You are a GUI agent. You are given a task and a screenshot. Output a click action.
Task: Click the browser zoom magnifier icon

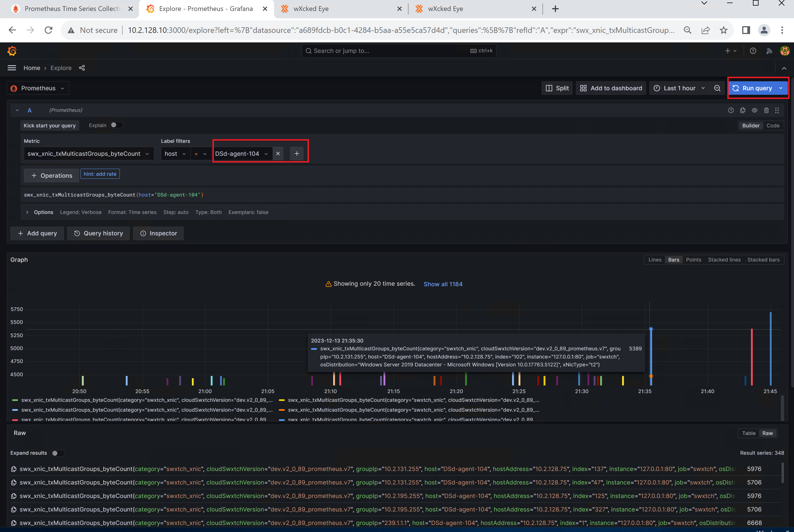pyautogui.click(x=687, y=30)
